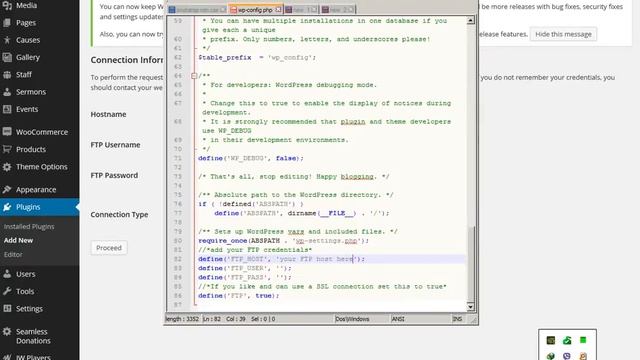The height and width of the screenshot is (360, 640).
Task: Click the Dos\Windows status bar field
Action: click(x=352, y=319)
